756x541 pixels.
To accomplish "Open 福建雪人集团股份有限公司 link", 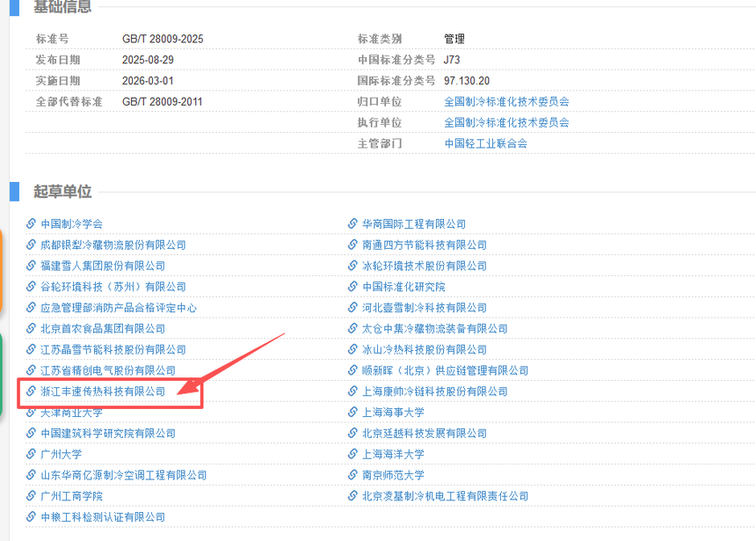I will click(x=103, y=266).
